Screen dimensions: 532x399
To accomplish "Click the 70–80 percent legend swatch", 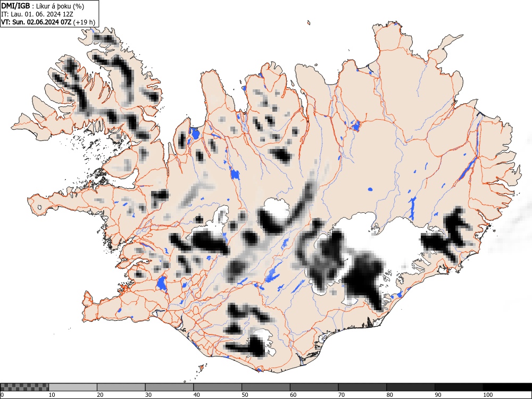I will (x=362, y=387).
